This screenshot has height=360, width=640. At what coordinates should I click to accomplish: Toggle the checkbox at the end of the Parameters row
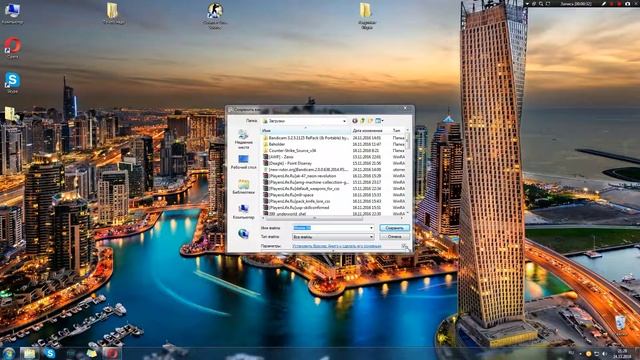click(404, 246)
